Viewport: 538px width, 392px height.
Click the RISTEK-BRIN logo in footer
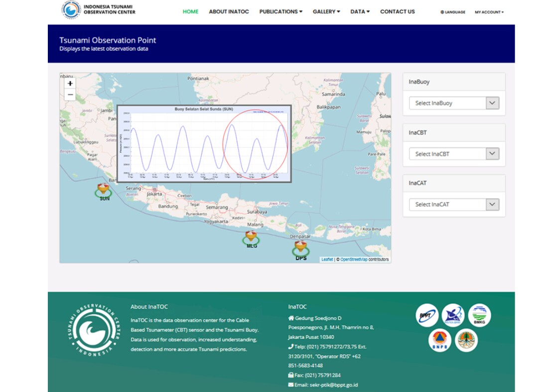454,315
